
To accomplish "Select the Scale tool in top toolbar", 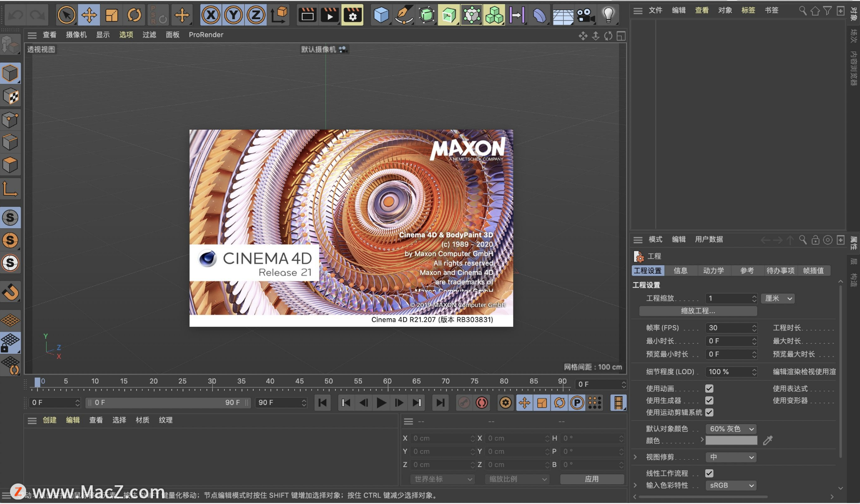I will pyautogui.click(x=111, y=15).
